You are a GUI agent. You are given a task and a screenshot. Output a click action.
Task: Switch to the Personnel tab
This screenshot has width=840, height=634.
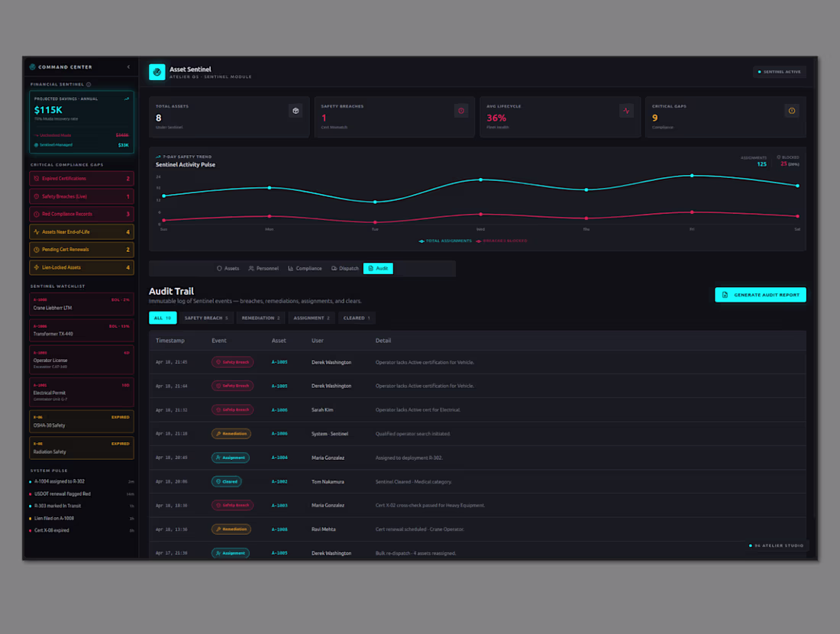tap(263, 268)
